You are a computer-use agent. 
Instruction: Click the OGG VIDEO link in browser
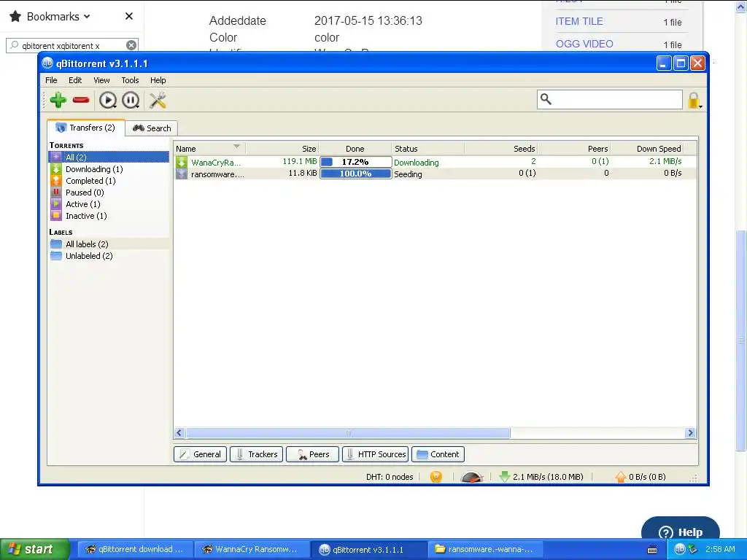[584, 44]
